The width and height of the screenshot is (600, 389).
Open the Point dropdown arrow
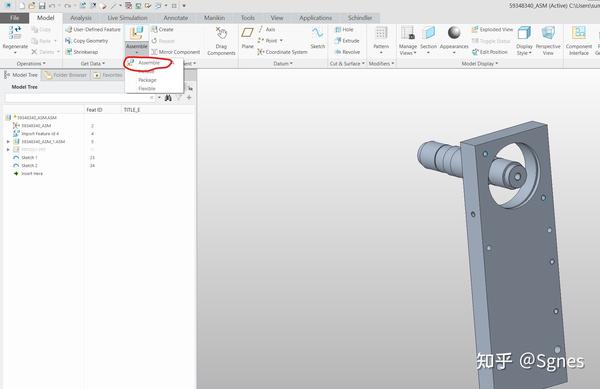pos(281,41)
